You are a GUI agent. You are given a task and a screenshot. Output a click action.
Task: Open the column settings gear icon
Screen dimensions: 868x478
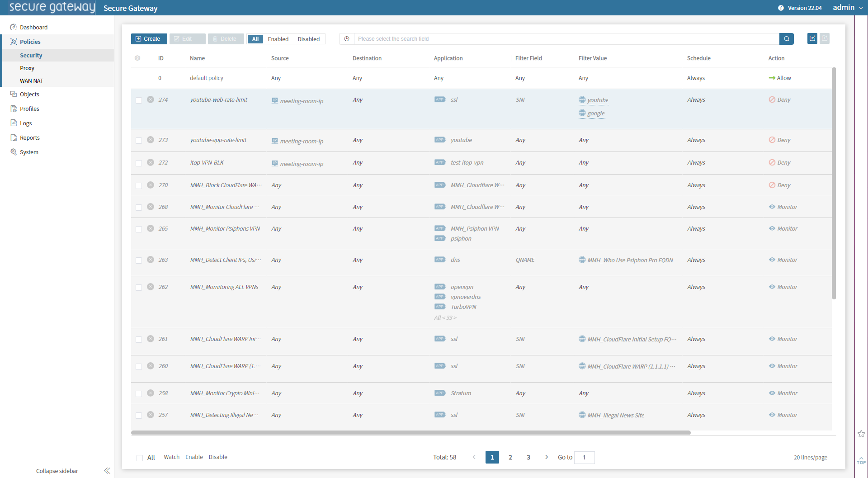pos(137,58)
